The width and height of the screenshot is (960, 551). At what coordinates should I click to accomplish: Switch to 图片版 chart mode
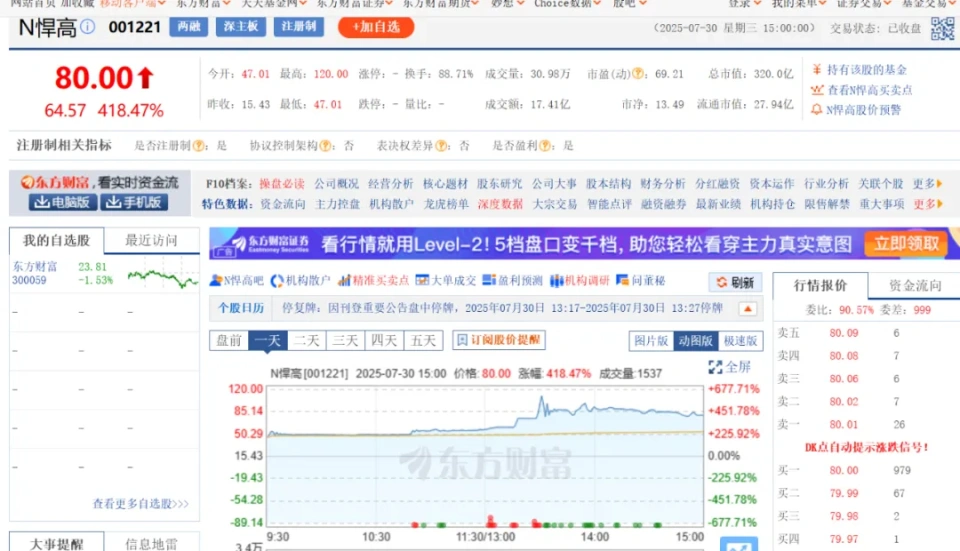point(651,341)
